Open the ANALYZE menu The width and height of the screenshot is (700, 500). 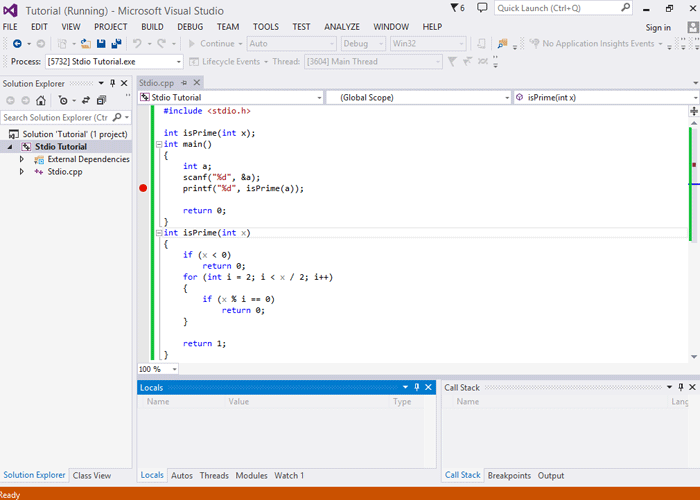[342, 27]
